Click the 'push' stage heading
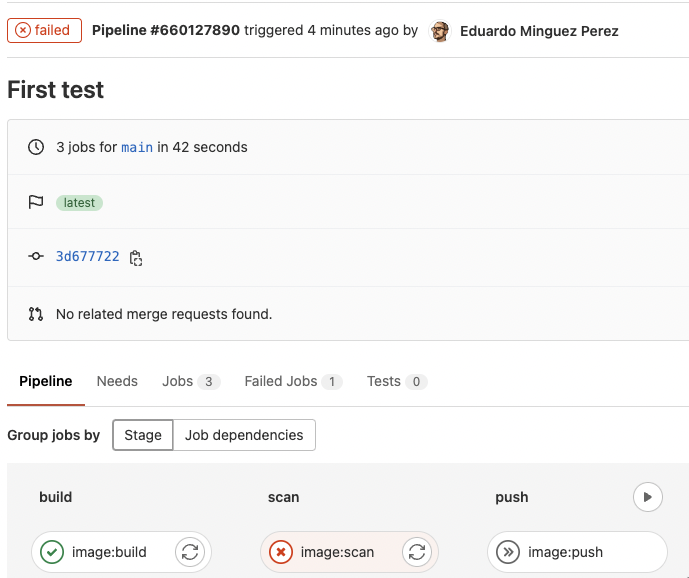The width and height of the screenshot is (689, 578). click(x=512, y=498)
